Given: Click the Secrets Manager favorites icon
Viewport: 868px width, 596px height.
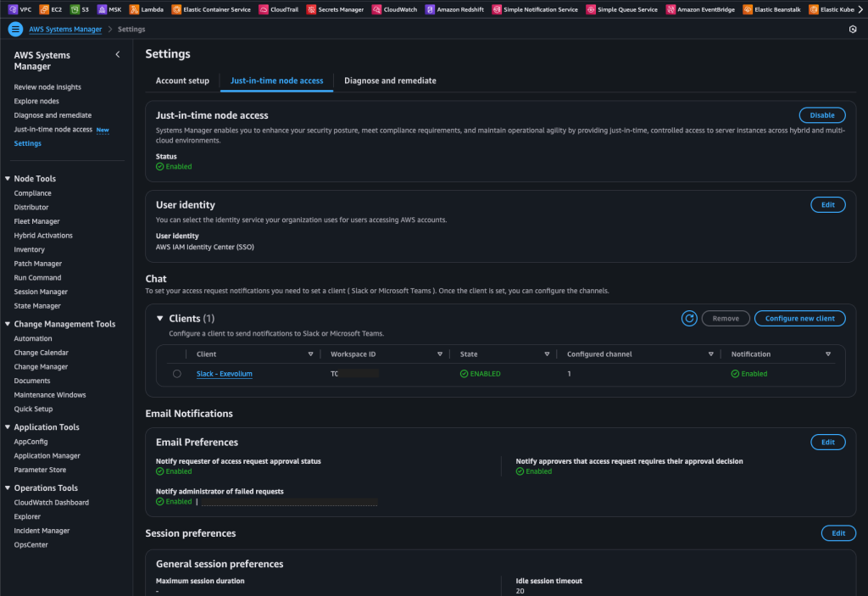Looking at the screenshot, I should [x=311, y=9].
